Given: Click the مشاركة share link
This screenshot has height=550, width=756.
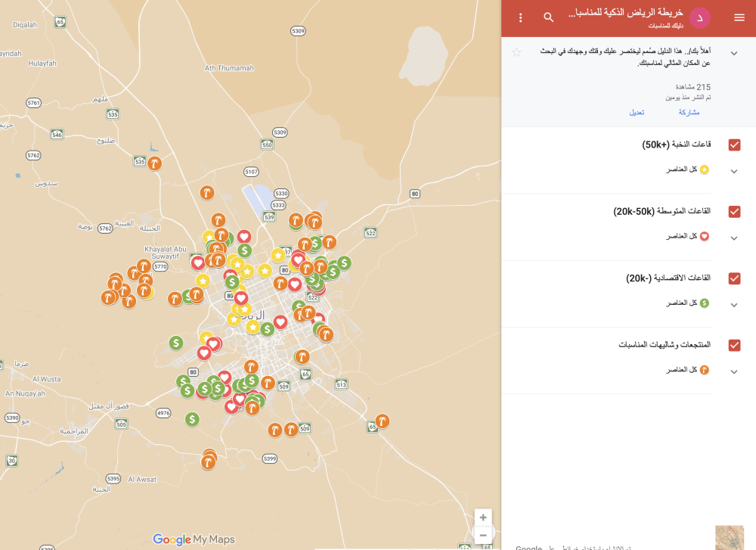Looking at the screenshot, I should click(689, 113).
